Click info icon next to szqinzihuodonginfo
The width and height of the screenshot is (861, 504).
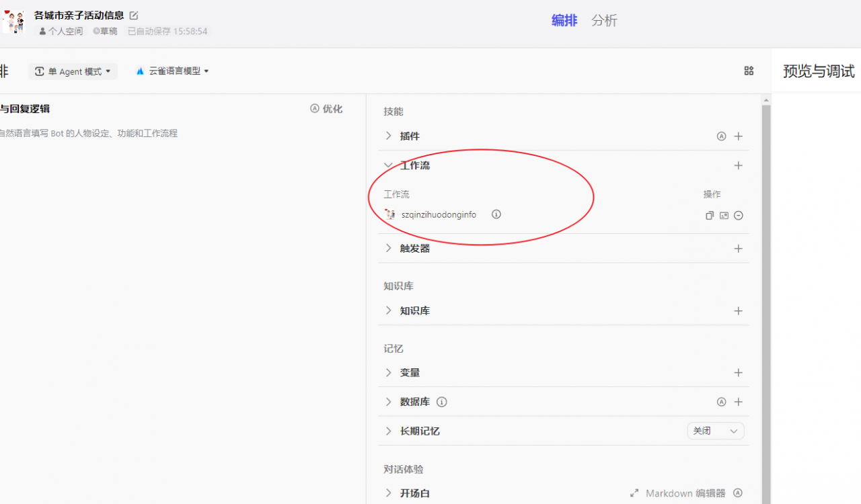tap(496, 214)
